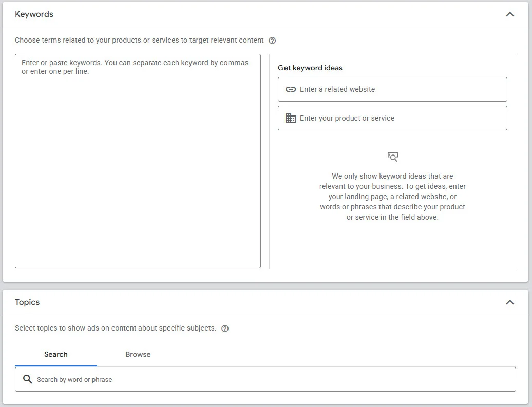Click the keyword ideas explanation text
This screenshot has width=532, height=407.
[392, 197]
